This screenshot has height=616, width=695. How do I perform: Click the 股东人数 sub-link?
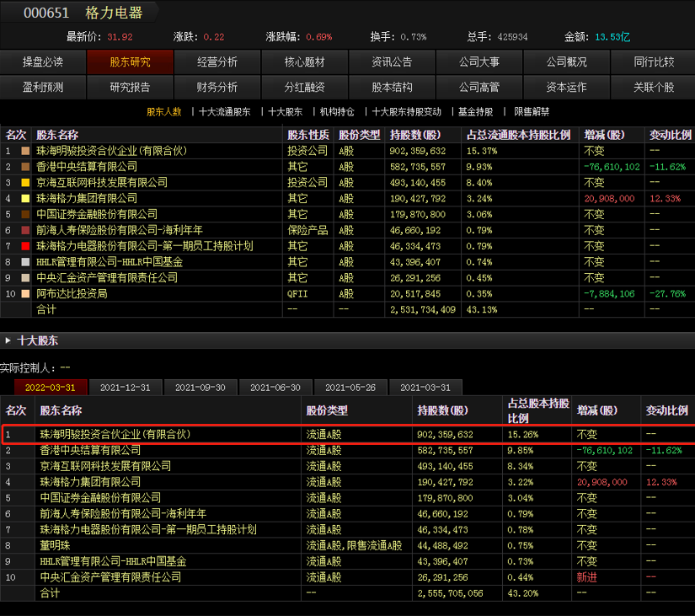click(164, 112)
